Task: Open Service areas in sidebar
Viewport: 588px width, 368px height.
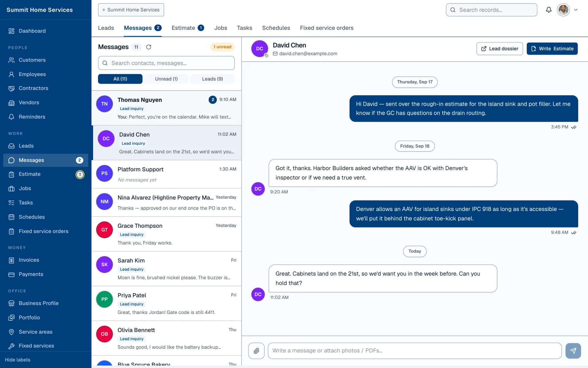Action: pos(46,332)
